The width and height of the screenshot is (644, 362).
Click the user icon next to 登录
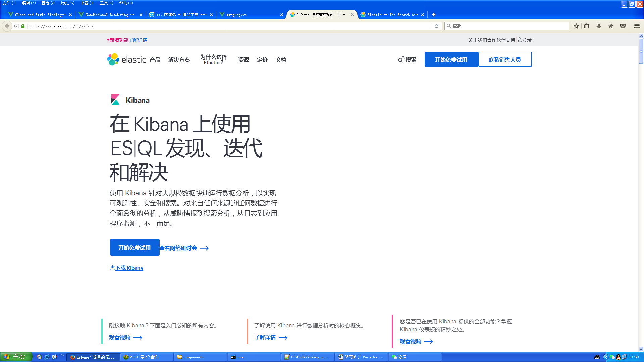click(x=520, y=40)
